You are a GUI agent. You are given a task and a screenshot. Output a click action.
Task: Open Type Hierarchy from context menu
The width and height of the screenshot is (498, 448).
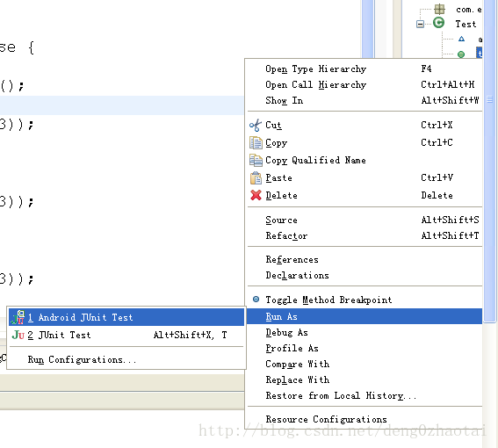tap(364, 69)
